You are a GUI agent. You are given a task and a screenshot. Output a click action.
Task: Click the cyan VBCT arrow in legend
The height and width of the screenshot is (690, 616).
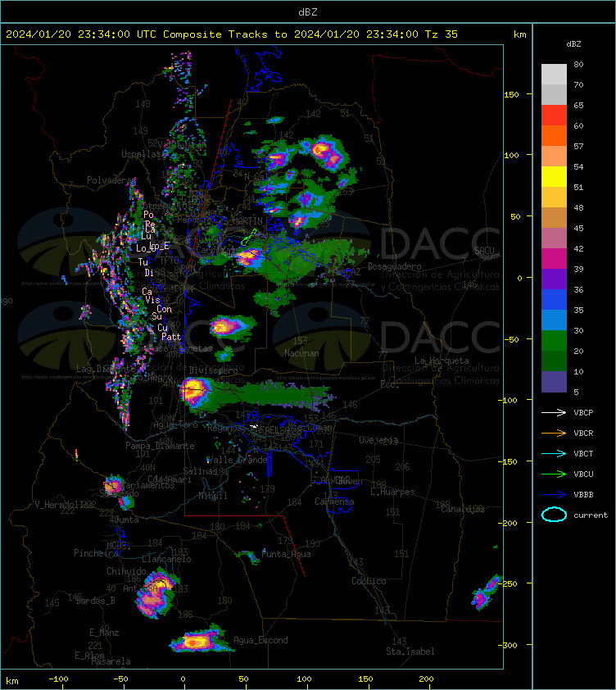click(x=554, y=453)
